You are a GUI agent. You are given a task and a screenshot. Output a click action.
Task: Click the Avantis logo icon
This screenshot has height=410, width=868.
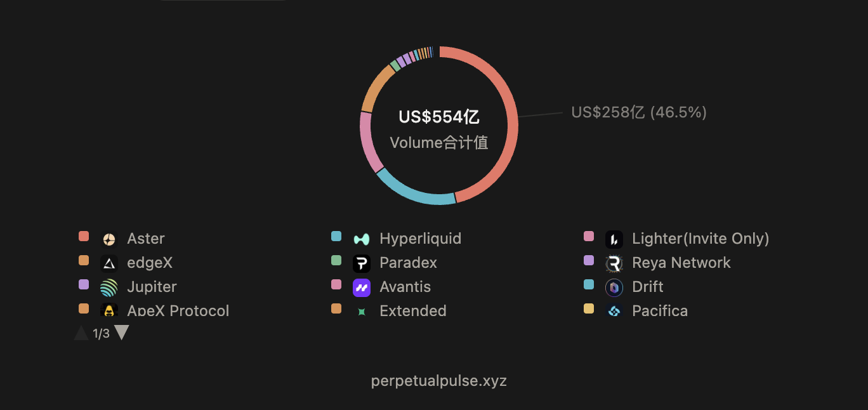point(362,288)
